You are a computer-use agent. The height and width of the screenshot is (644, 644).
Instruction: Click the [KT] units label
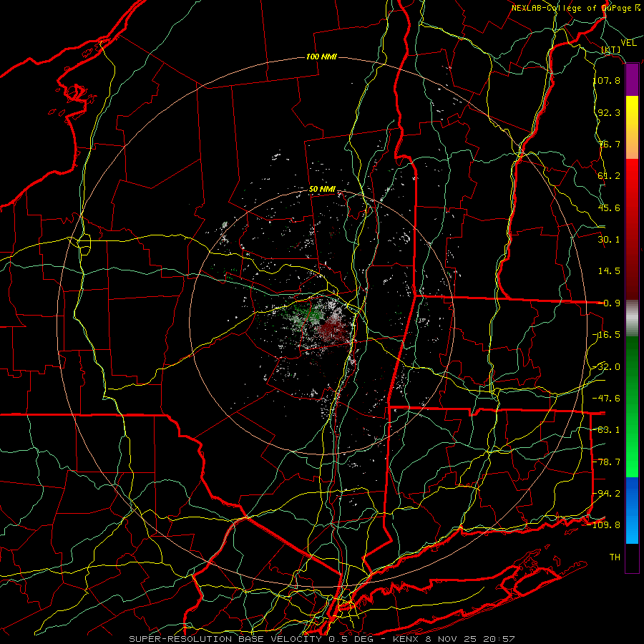(611, 49)
